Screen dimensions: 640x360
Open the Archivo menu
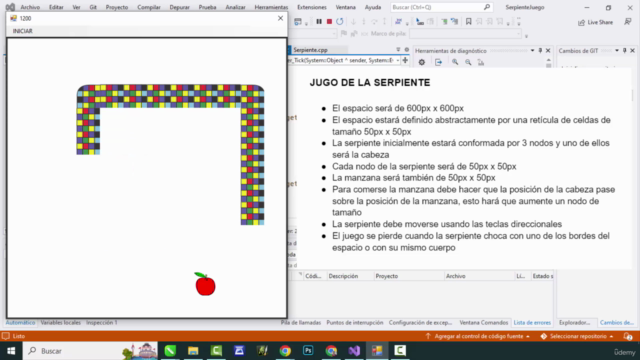(x=30, y=7)
